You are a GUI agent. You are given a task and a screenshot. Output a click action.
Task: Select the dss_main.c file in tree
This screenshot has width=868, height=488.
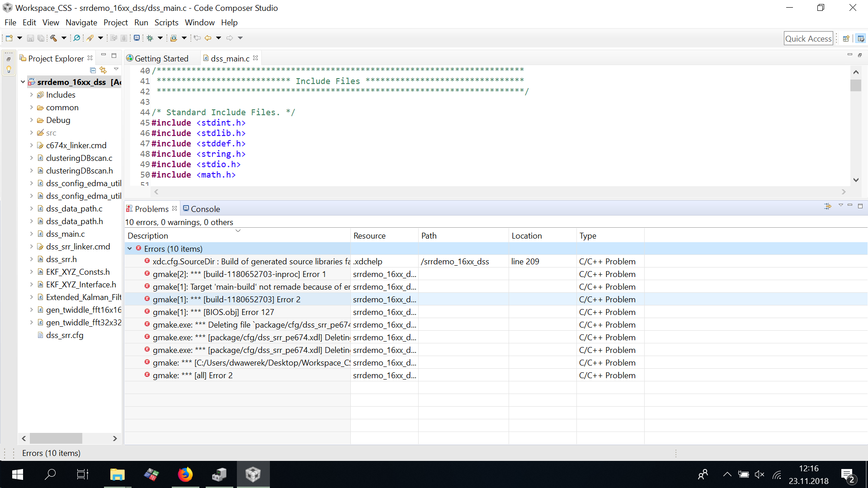65,234
